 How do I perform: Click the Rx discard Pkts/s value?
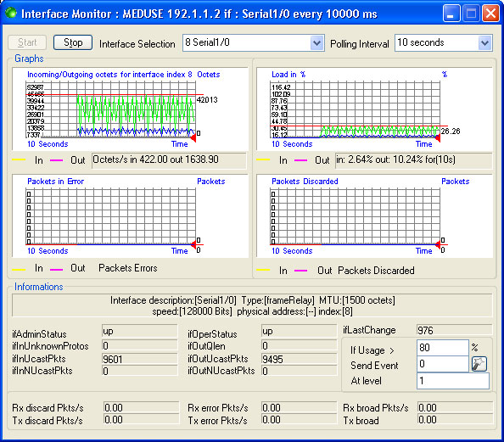141,407
